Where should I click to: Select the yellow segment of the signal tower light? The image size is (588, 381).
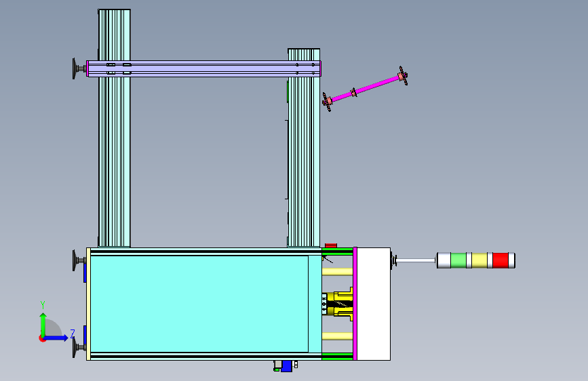coord(479,260)
